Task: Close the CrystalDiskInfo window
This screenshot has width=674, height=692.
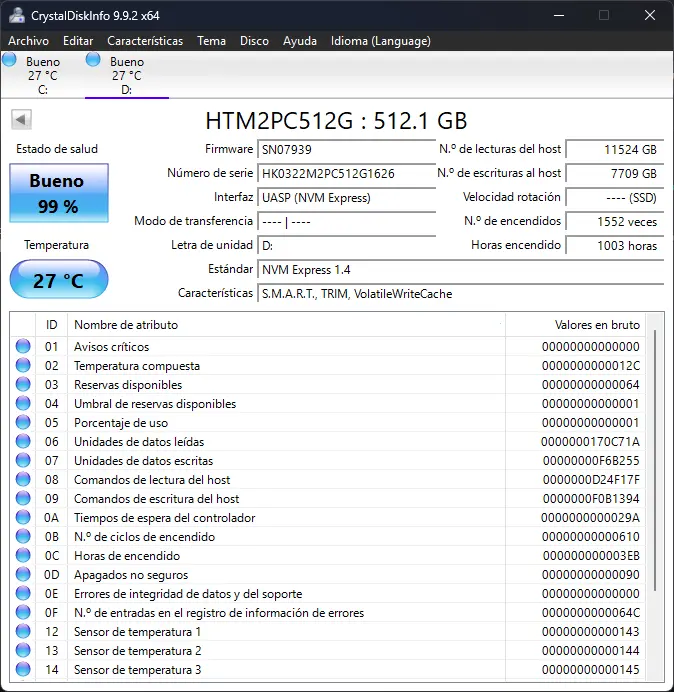Action: click(x=650, y=15)
